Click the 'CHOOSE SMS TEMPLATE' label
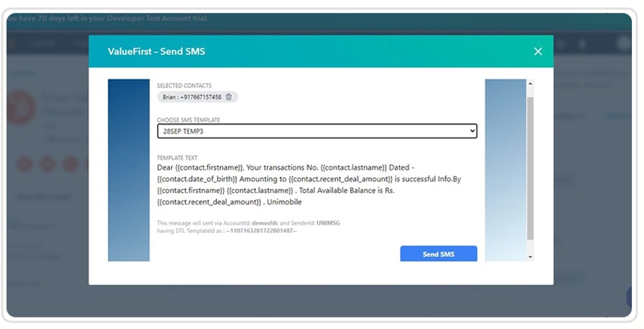 188,120
